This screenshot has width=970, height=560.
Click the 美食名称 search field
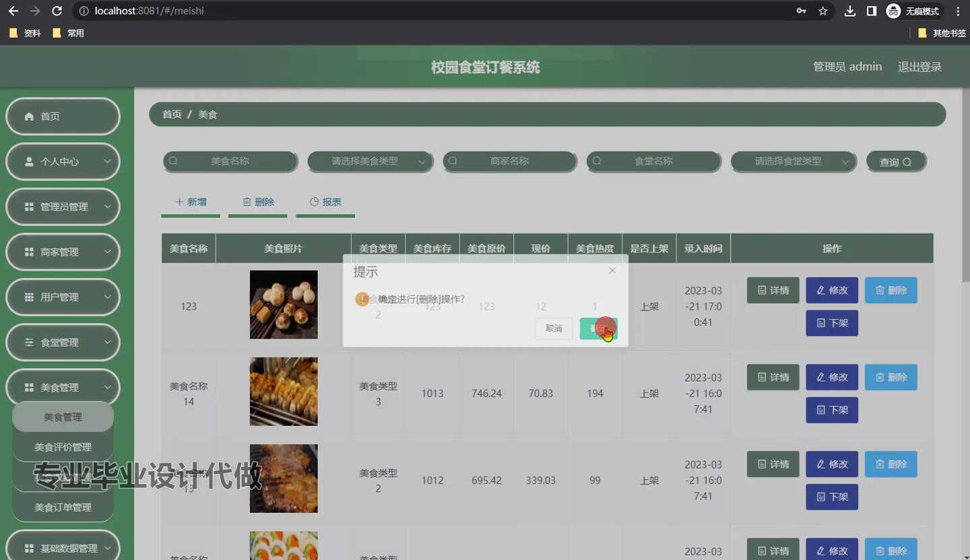230,161
